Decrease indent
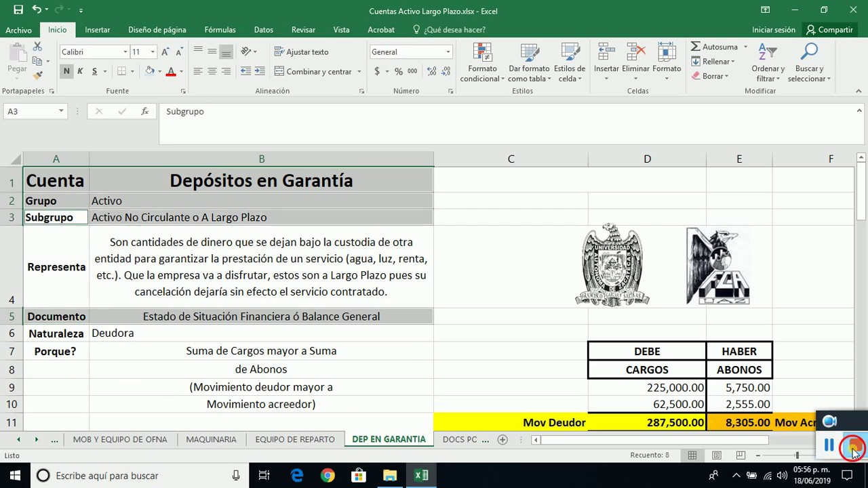Viewport: 868px width, 488px height. (245, 71)
